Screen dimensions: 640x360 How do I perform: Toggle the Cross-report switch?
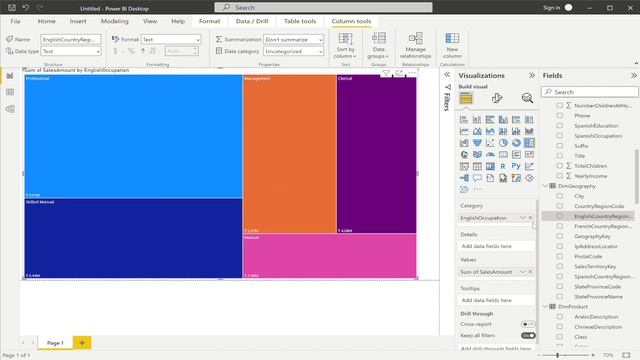[528, 324]
